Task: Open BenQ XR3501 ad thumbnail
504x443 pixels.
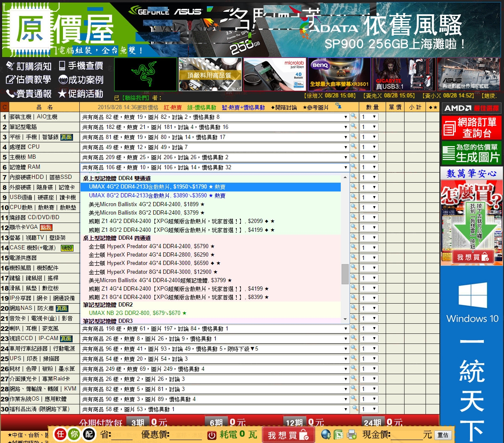Action: tap(339, 74)
